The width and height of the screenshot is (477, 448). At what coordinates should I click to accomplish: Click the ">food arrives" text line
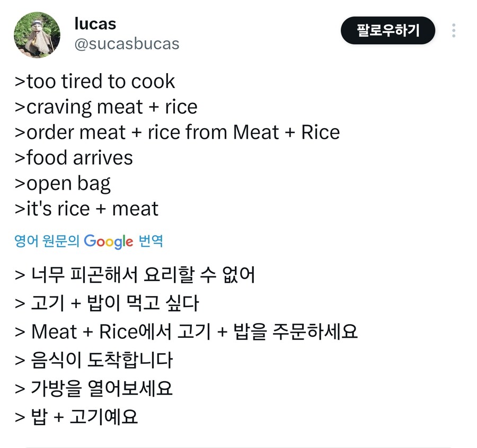coord(74,157)
